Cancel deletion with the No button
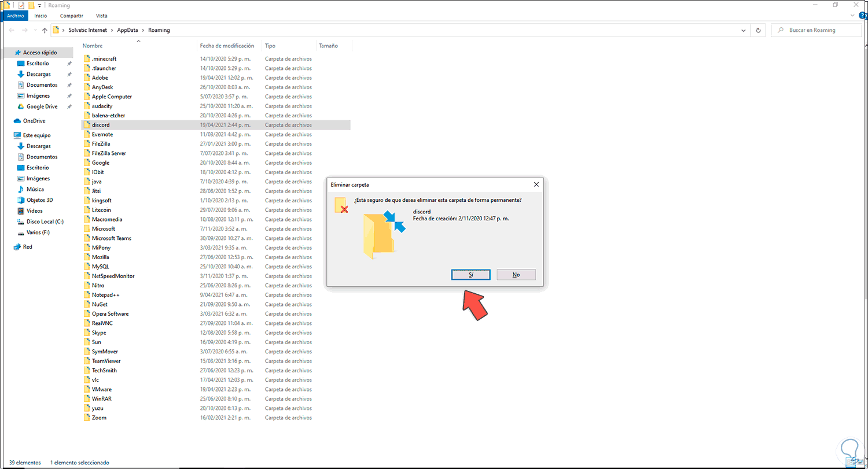868x469 pixels. coord(516,275)
